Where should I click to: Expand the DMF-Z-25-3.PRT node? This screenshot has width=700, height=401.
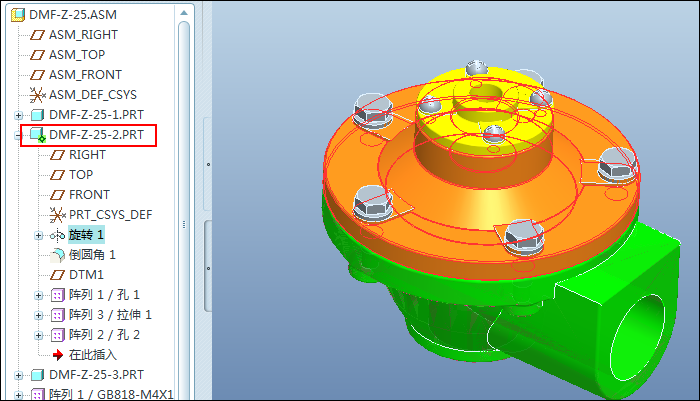pyautogui.click(x=19, y=376)
